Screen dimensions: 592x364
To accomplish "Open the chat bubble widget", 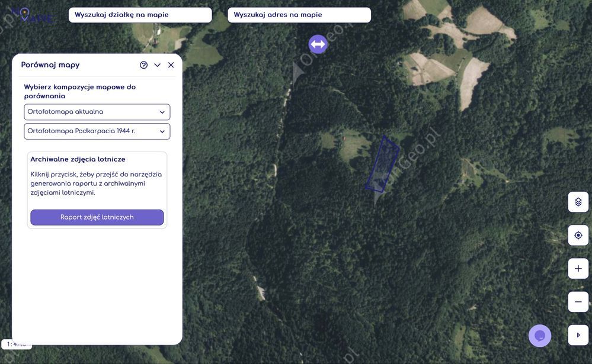I will tap(539, 336).
